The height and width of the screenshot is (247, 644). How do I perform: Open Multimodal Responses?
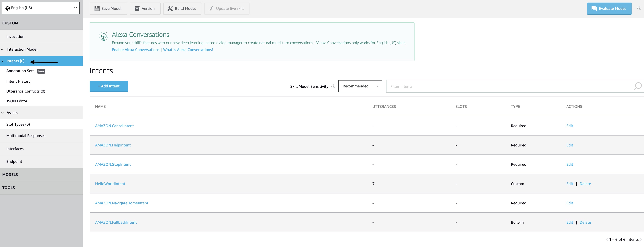coord(41,136)
